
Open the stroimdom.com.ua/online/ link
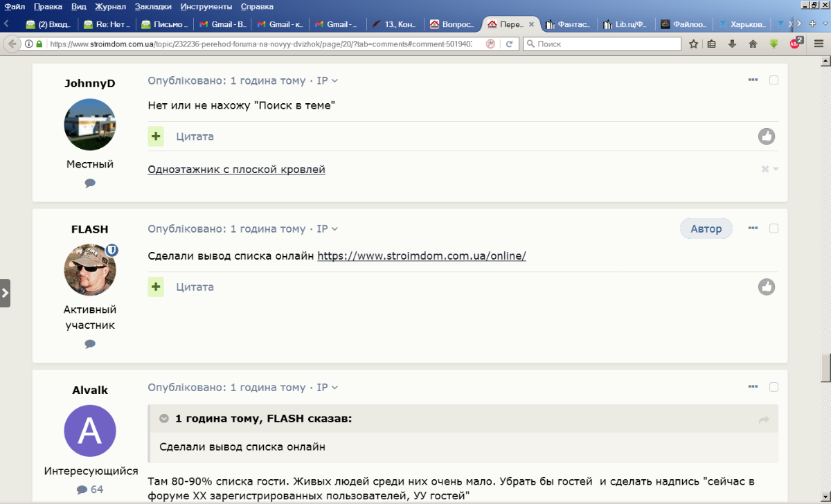[x=422, y=255]
